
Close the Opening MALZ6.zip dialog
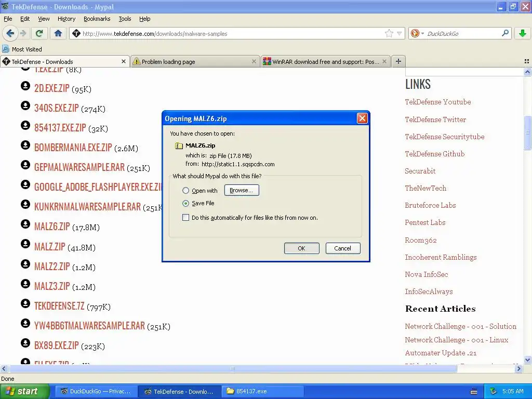click(x=362, y=118)
